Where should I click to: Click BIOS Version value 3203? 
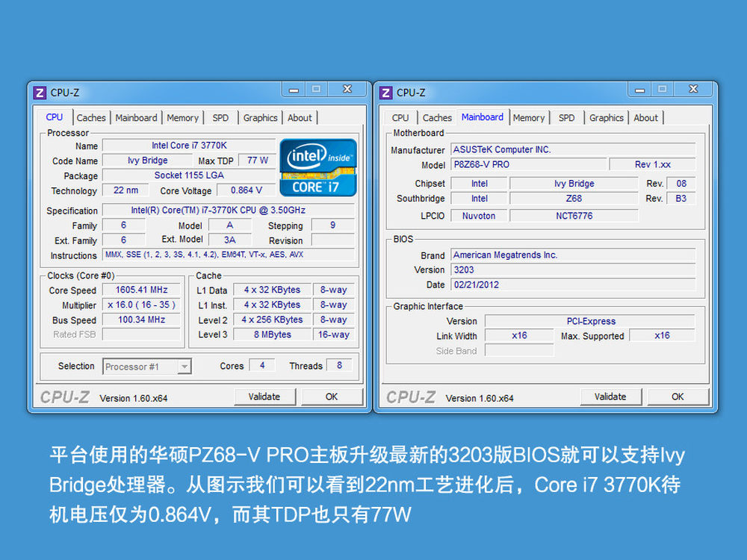coord(573,270)
